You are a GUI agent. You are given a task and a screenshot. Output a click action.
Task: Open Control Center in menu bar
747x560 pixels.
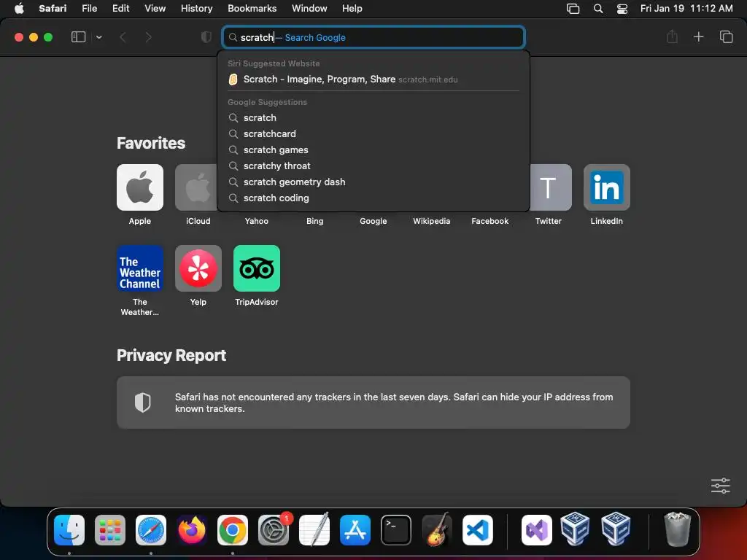[x=622, y=8]
